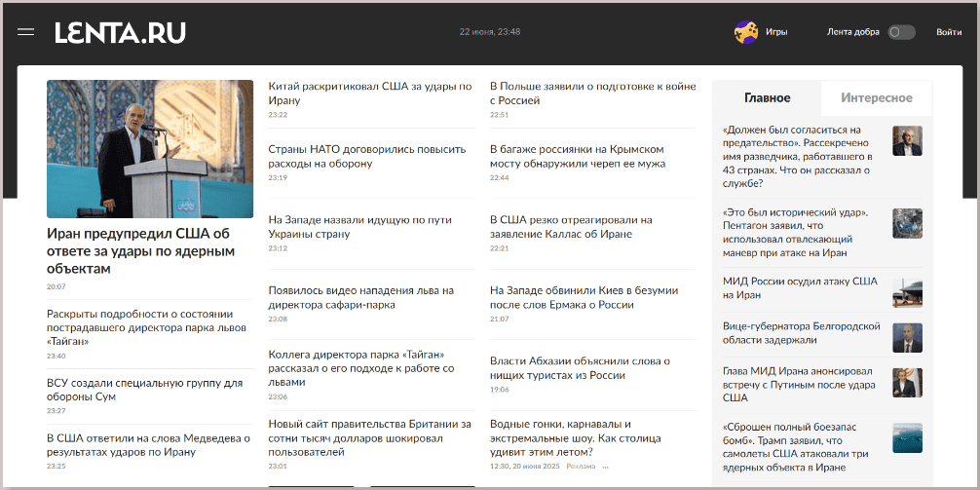Open article about состоянии директора парка «Тайган»
980x490 pixels.
coord(147,327)
